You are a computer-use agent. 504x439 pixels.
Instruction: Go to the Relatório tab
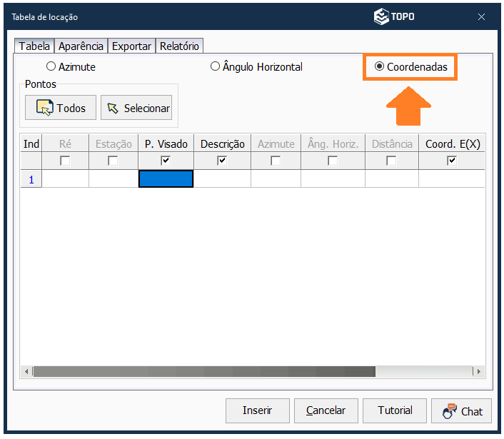179,46
